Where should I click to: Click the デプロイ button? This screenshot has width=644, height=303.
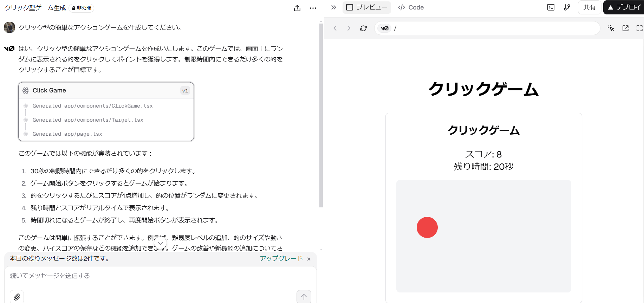tap(624, 7)
